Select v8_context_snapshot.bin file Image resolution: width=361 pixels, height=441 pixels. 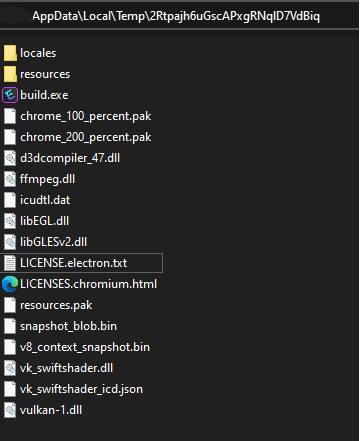tap(85, 347)
